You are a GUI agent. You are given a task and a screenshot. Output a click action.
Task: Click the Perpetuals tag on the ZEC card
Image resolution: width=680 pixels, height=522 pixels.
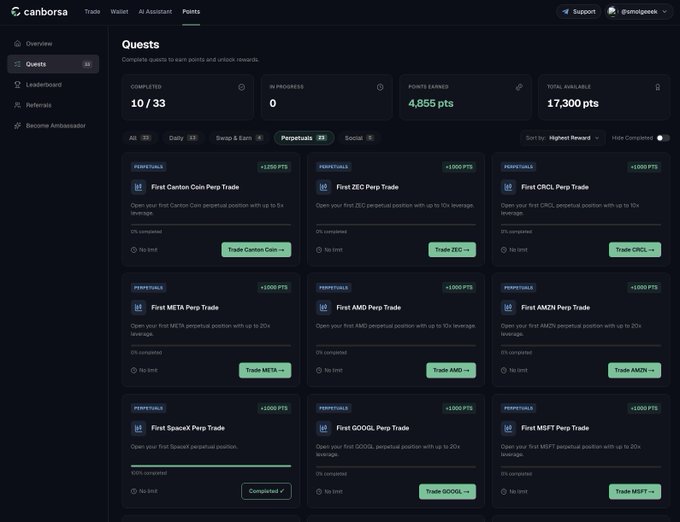pos(333,167)
